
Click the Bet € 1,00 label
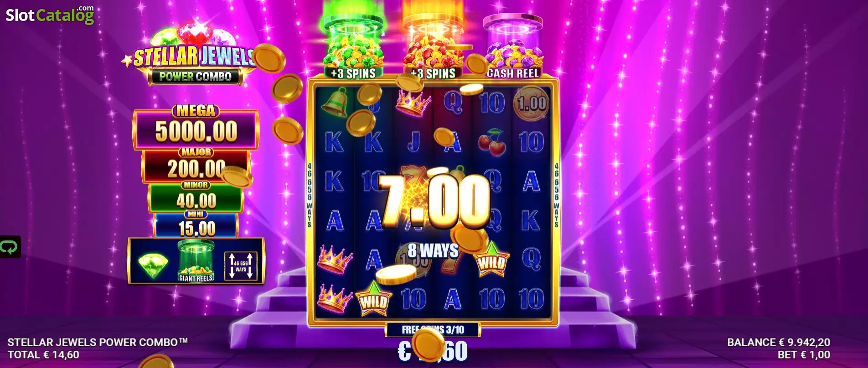[804, 355]
